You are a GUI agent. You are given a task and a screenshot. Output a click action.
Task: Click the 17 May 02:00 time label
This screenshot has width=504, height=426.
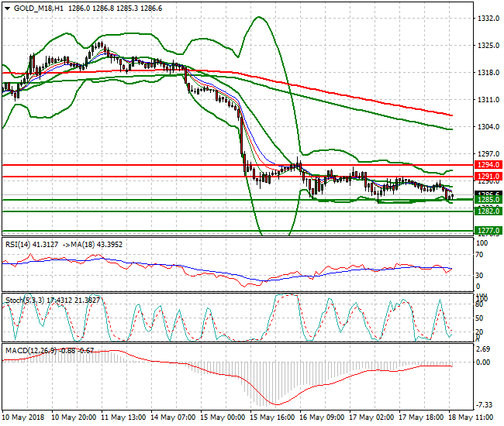[371, 417]
